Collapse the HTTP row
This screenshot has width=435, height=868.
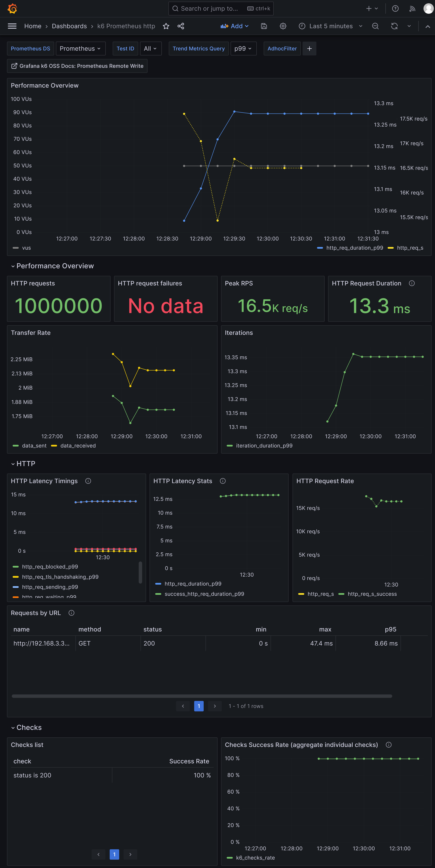coord(23,464)
